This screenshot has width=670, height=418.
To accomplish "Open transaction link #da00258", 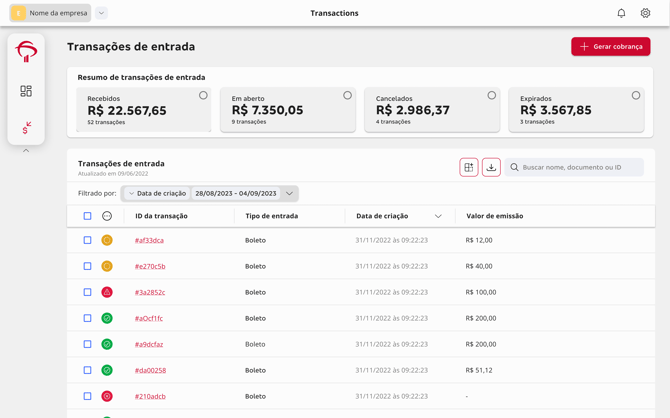I will tap(150, 370).
